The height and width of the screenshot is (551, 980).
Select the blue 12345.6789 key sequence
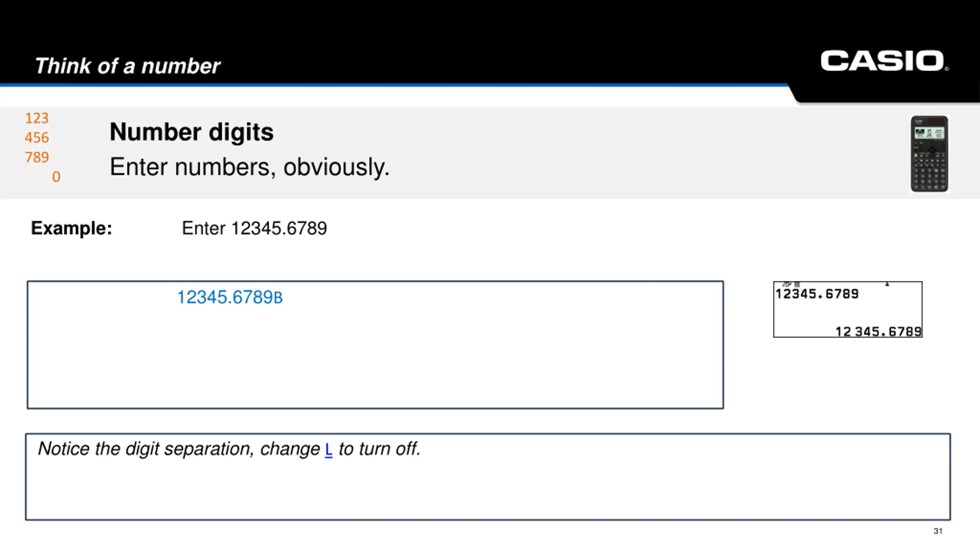[x=230, y=297]
